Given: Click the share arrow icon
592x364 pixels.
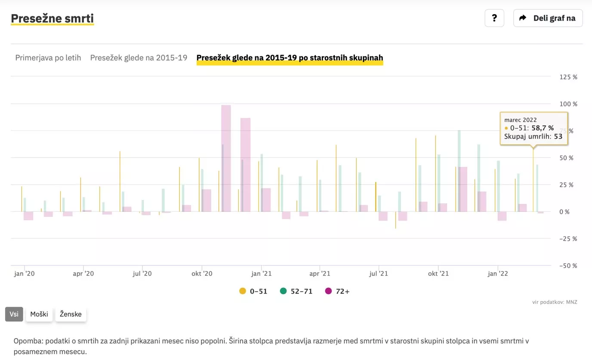Looking at the screenshot, I should pos(523,18).
